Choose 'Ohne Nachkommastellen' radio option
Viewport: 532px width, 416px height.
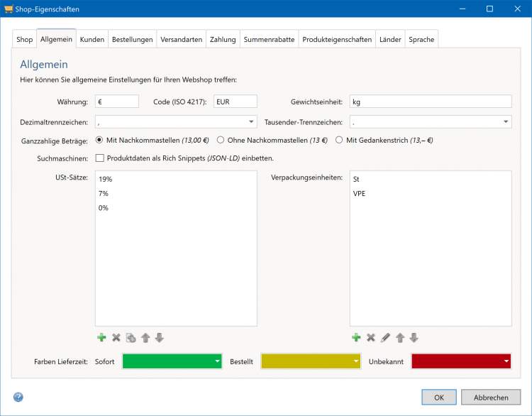pyautogui.click(x=221, y=140)
